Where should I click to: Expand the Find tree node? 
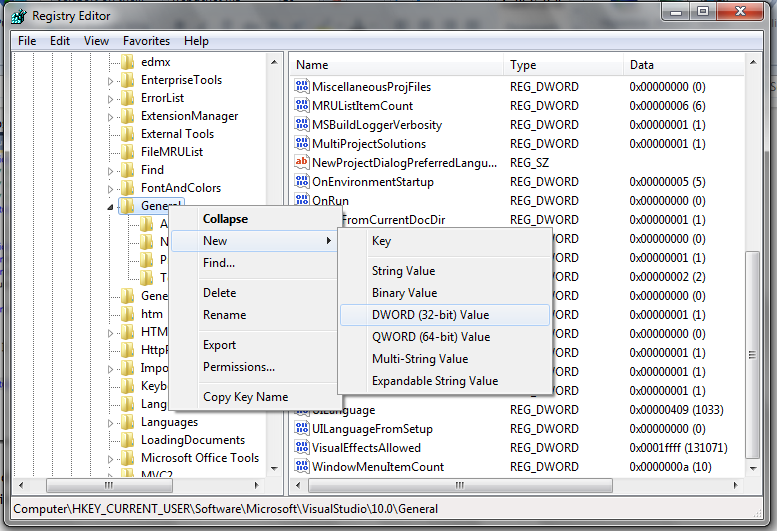(111, 171)
